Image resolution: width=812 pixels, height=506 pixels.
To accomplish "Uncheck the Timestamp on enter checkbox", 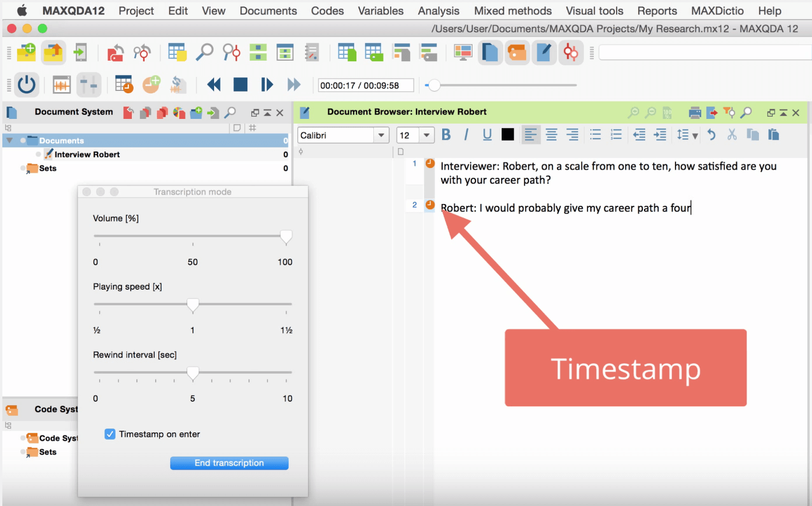I will click(110, 434).
